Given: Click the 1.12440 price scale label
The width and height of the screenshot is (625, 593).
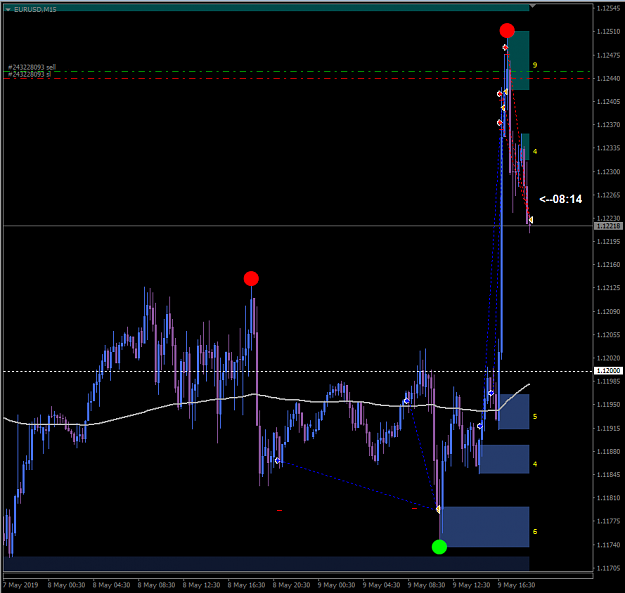Looking at the screenshot, I should 608,79.
